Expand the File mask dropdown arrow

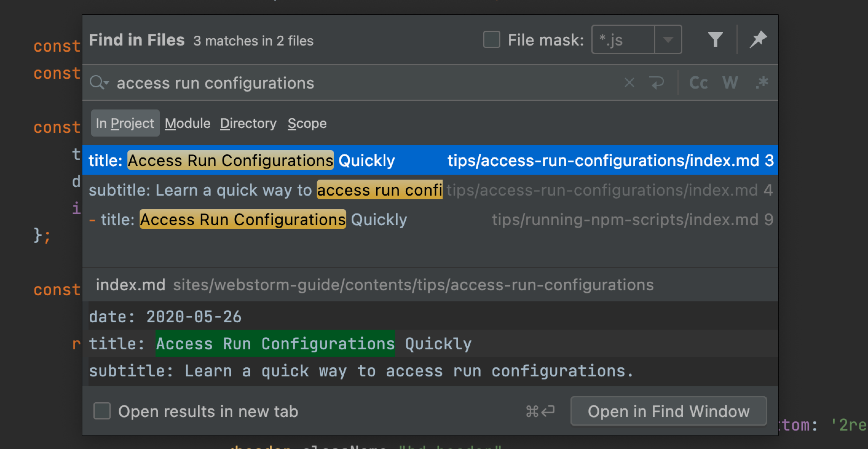[x=668, y=40]
